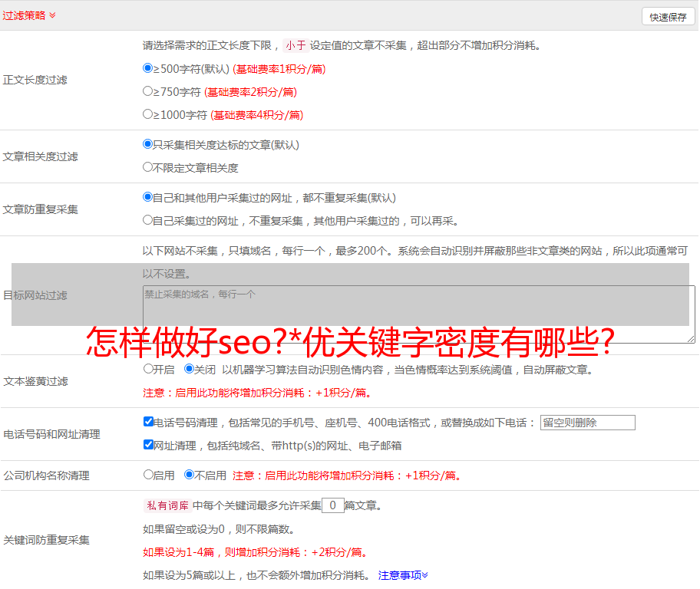The height and width of the screenshot is (589, 700).
Task: Select 不启用 for 公司机构名称清理
Action: coord(190,475)
